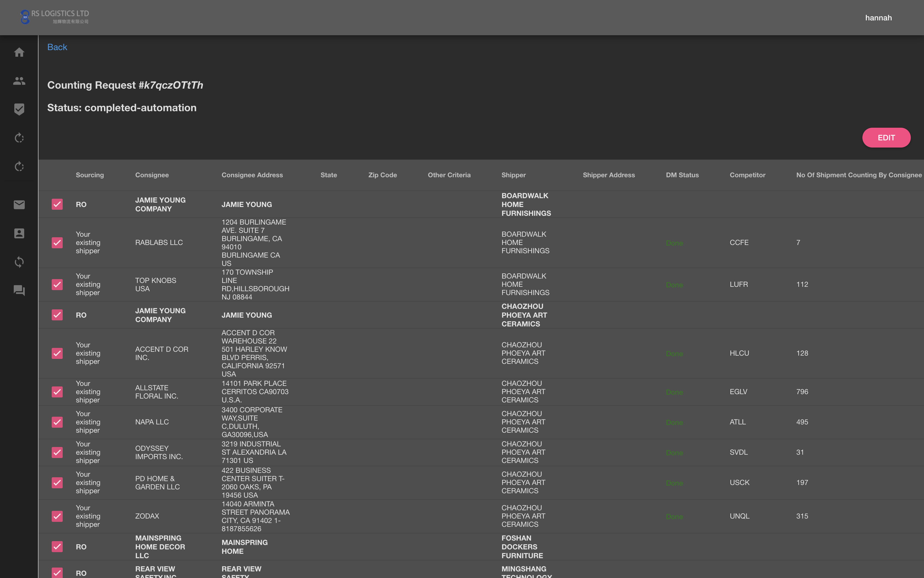
Task: Uncheck the RABLABS LLC row checkbox
Action: click(x=57, y=243)
